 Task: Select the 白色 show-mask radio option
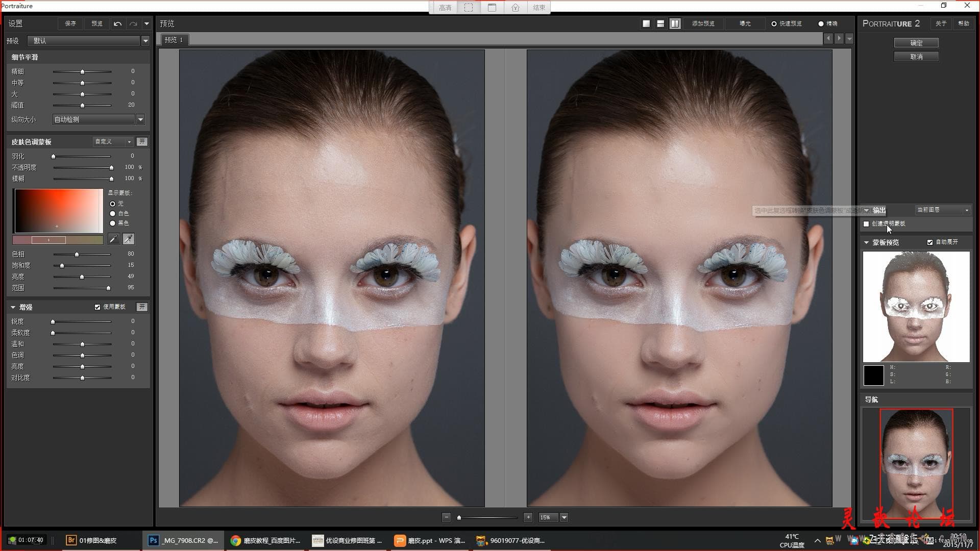pyautogui.click(x=113, y=213)
